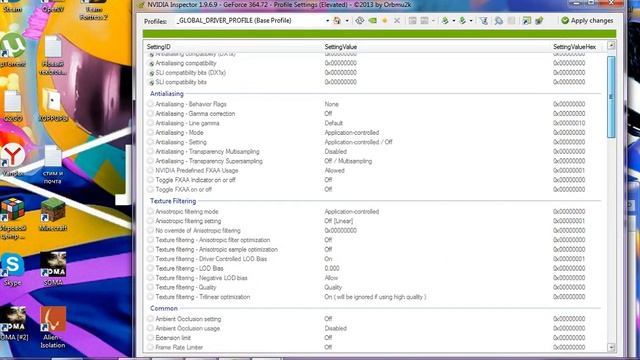
Task: Click the green progress bar below toolbar
Action: click(379, 34)
